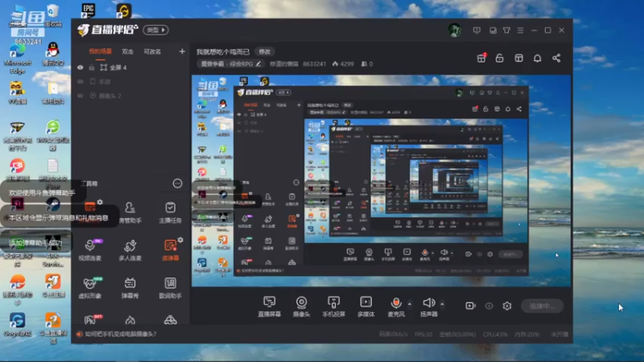This screenshot has width=644, height=362.
Task: Open the 多人连麦 tool
Action: (130, 250)
